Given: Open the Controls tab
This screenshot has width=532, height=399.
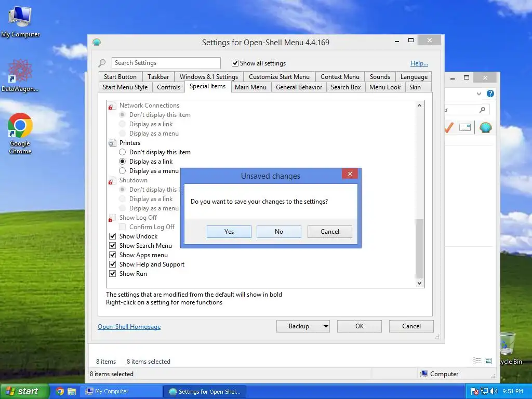Looking at the screenshot, I should (169, 87).
